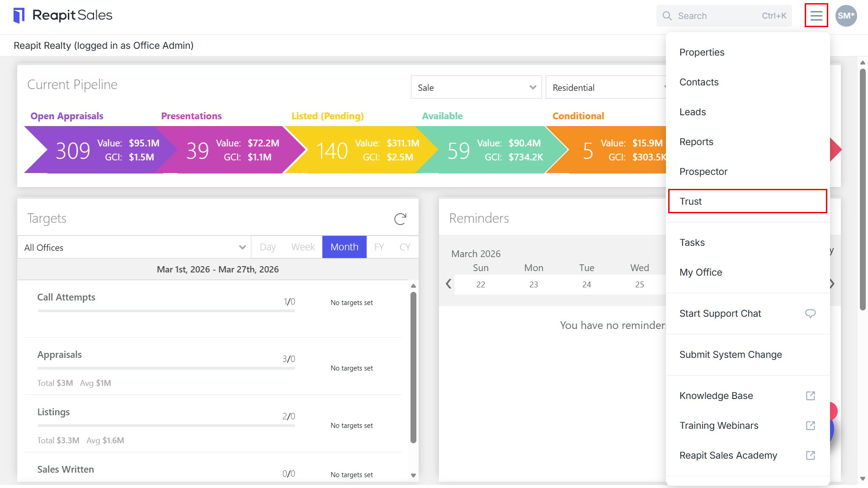Click the Reapit Sales logo

63,15
